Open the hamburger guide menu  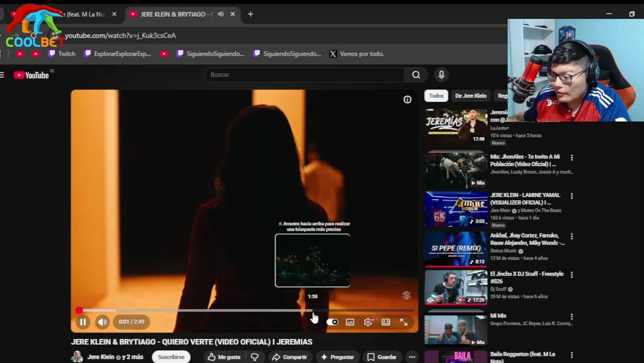point(3,75)
